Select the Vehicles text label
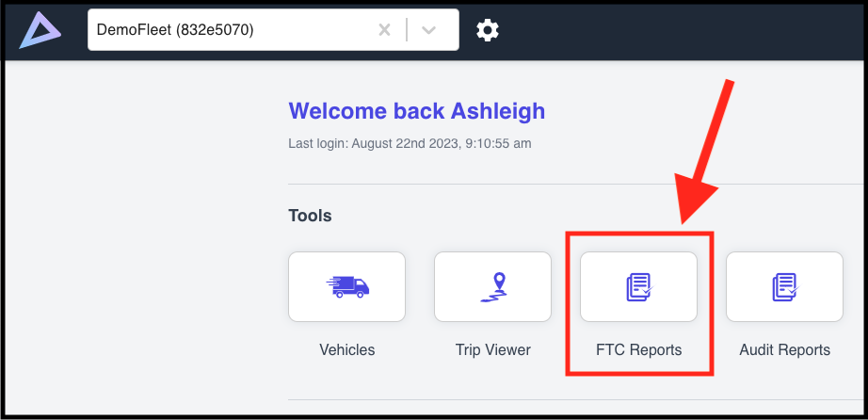The height and width of the screenshot is (420, 868). coord(346,350)
